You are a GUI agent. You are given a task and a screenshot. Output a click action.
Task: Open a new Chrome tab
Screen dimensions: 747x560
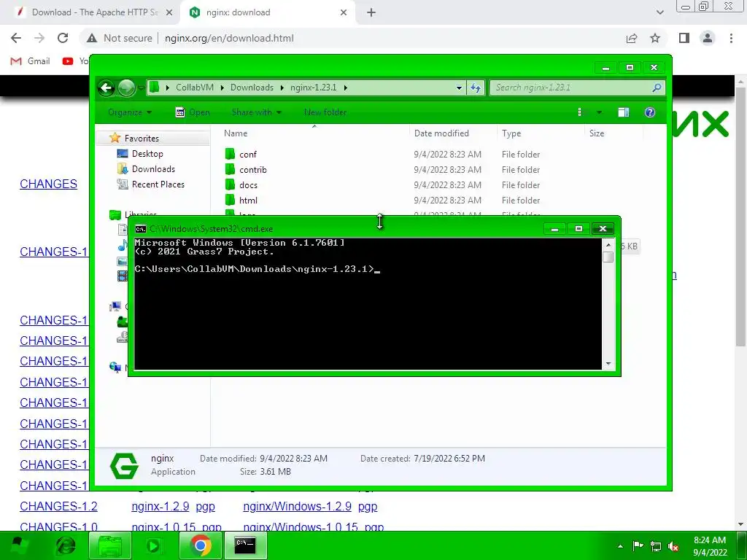[371, 13]
